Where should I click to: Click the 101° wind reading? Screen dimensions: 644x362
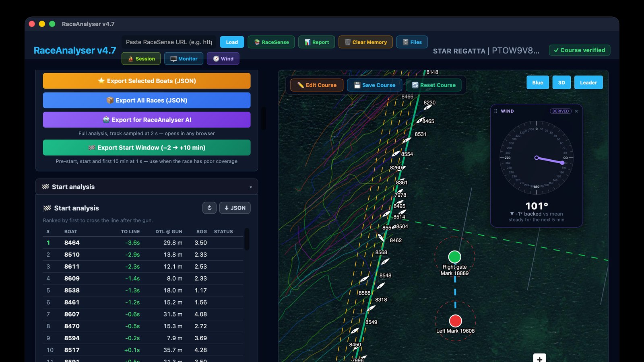click(x=537, y=206)
